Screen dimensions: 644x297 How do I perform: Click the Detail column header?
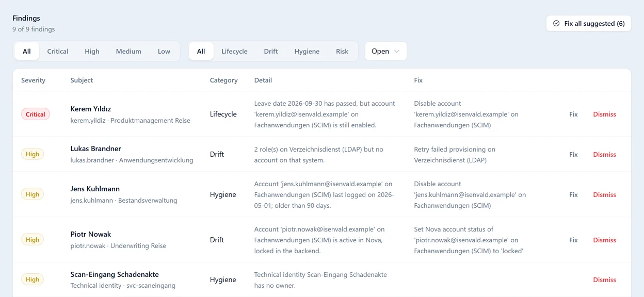point(263,80)
